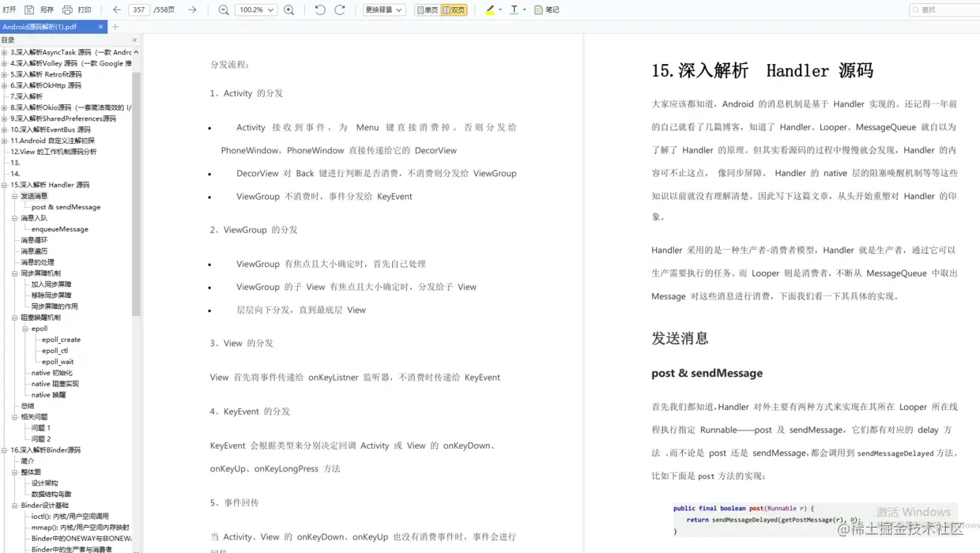Open the 更换背景 background dropdown

pos(384,9)
